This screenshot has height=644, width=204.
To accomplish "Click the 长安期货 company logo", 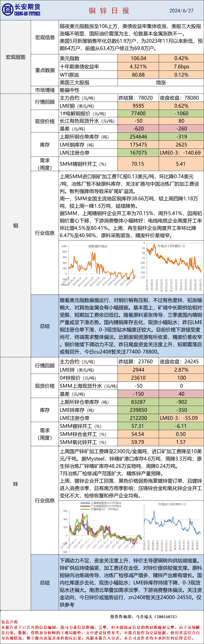I will [x=21, y=10].
